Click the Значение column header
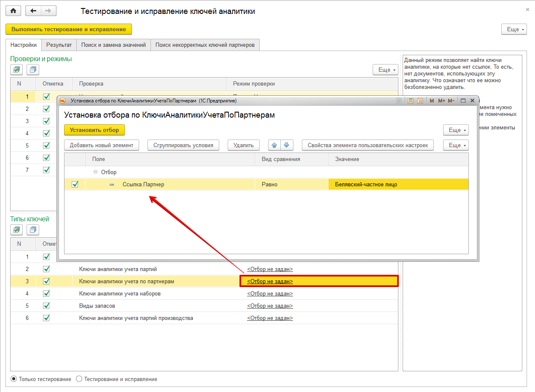 tap(398, 159)
